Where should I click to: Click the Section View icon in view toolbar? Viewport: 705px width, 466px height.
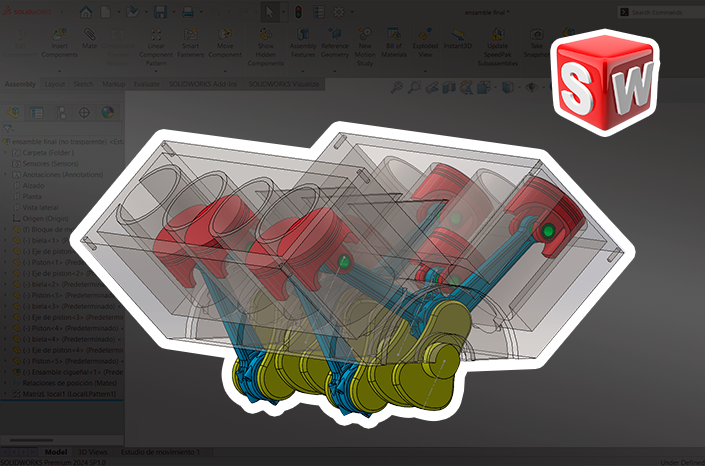pyautogui.click(x=449, y=87)
